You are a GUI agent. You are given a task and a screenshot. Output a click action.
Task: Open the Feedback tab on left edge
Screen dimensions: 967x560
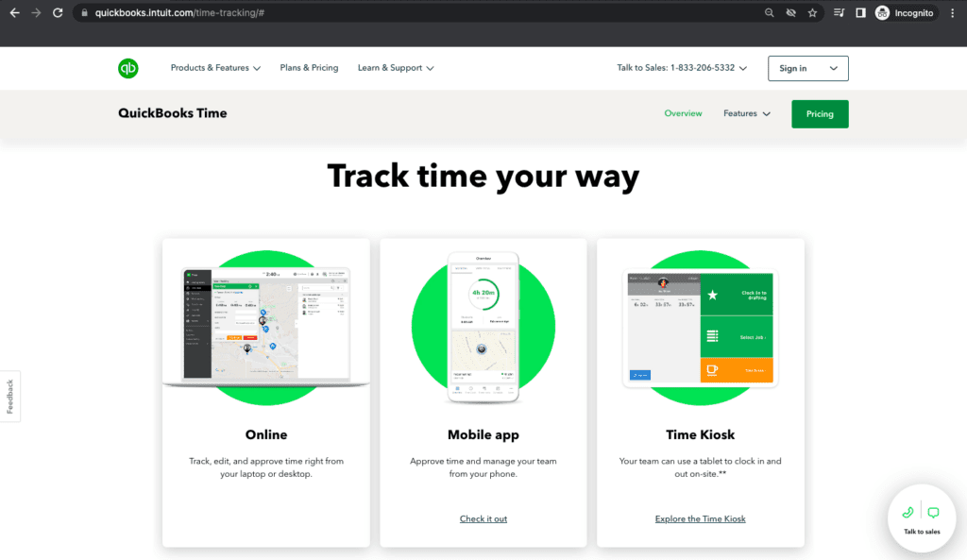(10, 396)
